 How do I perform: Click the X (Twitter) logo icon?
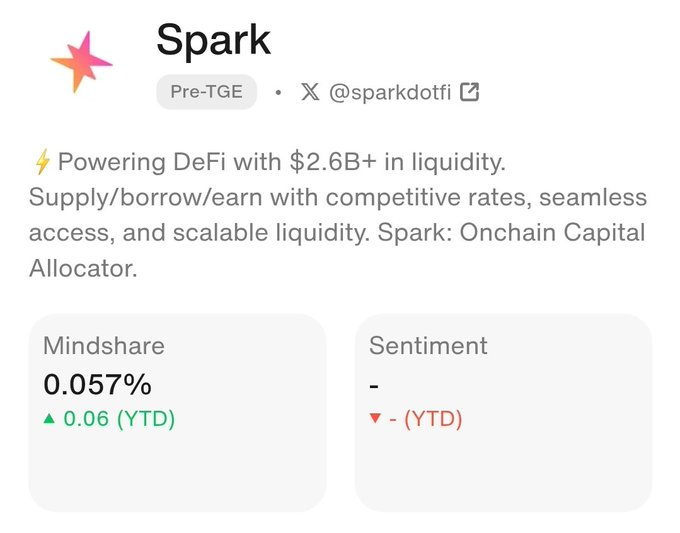pos(310,92)
